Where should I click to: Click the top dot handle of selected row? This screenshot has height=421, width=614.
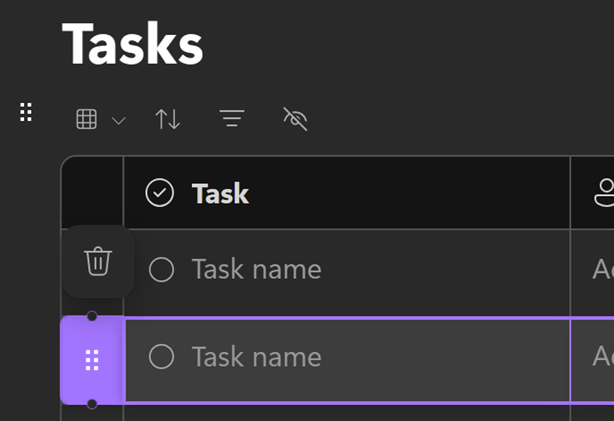coord(92,316)
